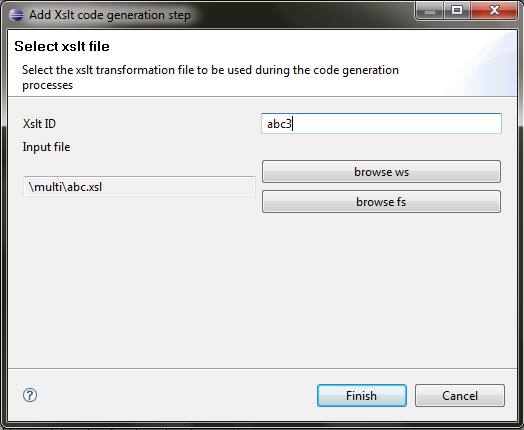Browse the file system with browse fs
Screen dimensions: 524x430
click(x=381, y=202)
